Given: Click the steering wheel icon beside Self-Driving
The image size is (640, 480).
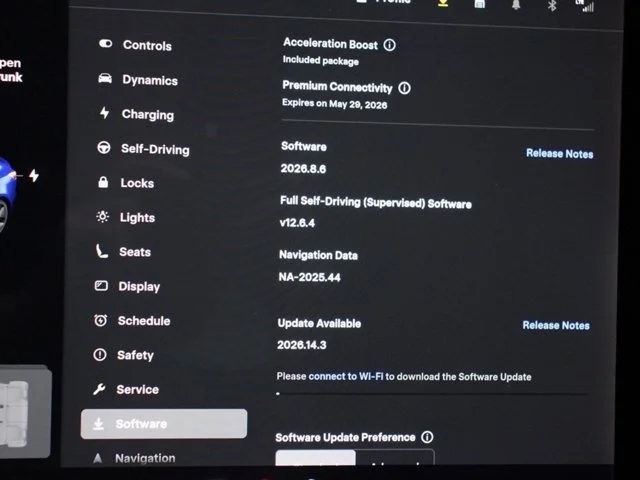Looking at the screenshot, I should click(104, 147).
